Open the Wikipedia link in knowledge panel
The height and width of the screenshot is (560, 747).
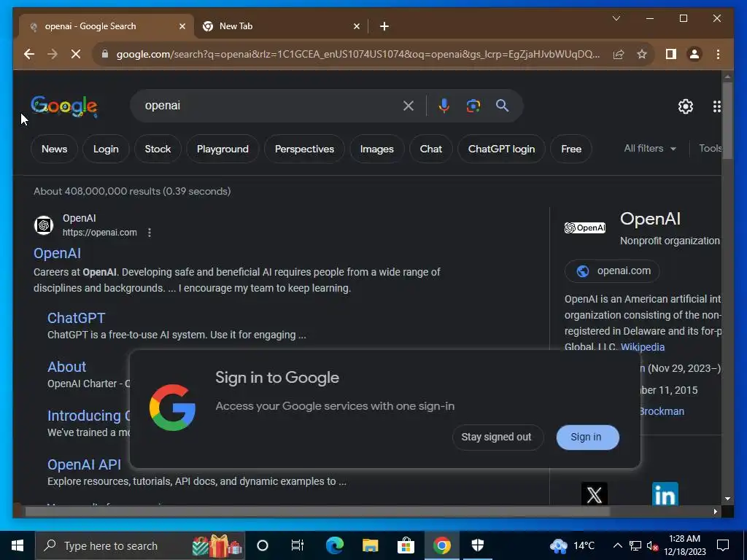(642, 347)
